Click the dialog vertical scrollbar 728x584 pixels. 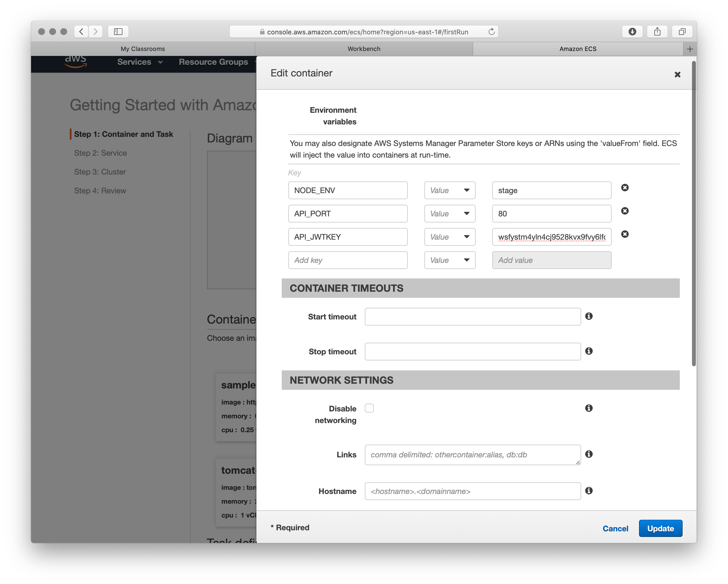pyautogui.click(x=694, y=214)
